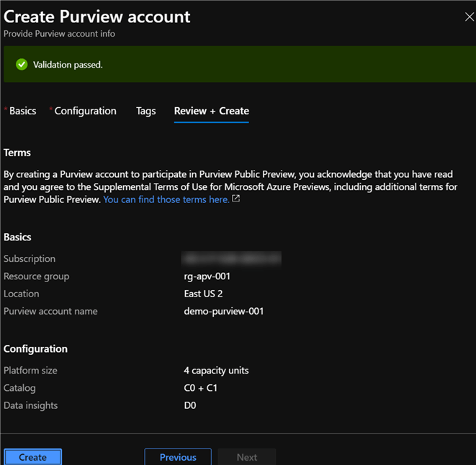Open 'You can find those terms here' link

tap(166, 199)
